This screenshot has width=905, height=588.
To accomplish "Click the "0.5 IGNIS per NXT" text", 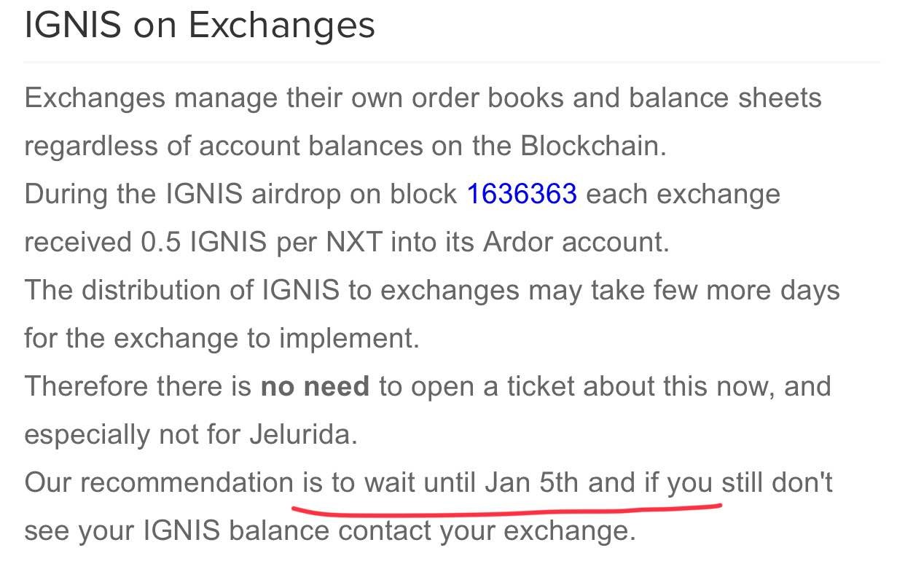I will point(261,243).
